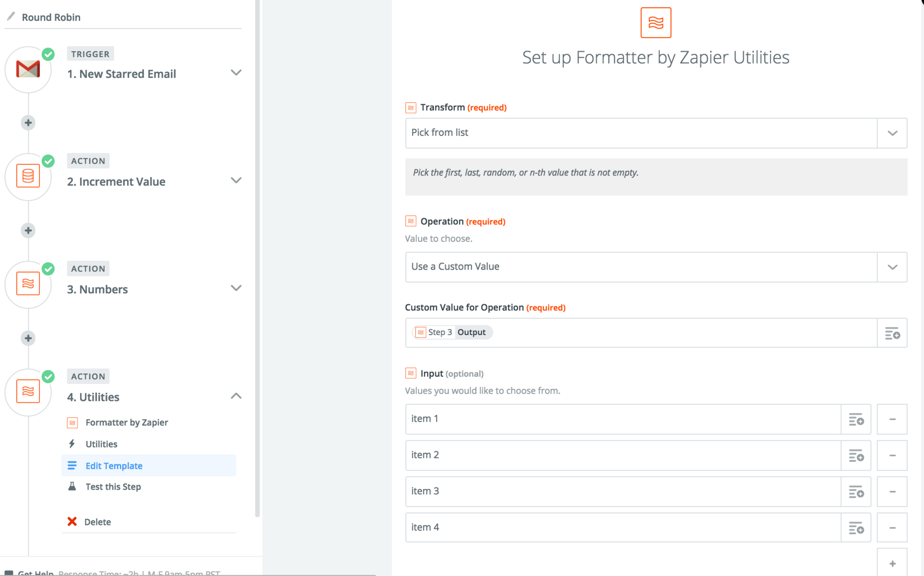Collapse the Utilities step
This screenshot has width=924, height=576.
pos(236,396)
